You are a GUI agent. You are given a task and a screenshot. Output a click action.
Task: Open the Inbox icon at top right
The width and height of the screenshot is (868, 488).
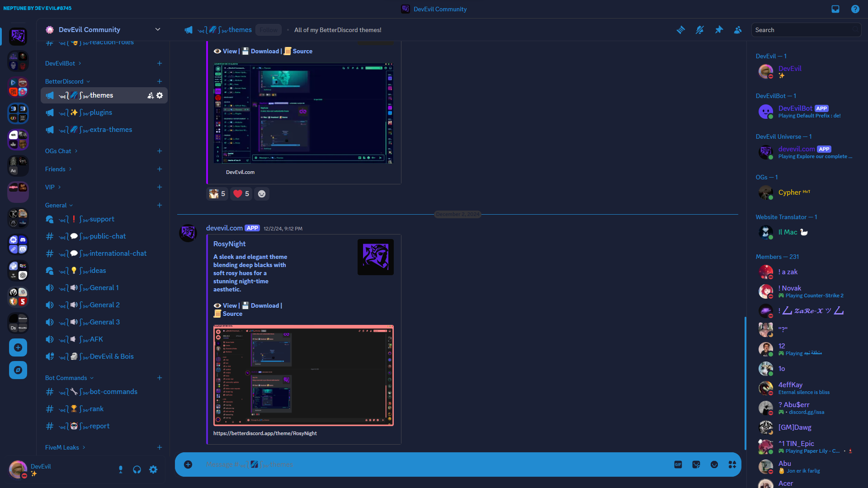pyautogui.click(x=835, y=9)
